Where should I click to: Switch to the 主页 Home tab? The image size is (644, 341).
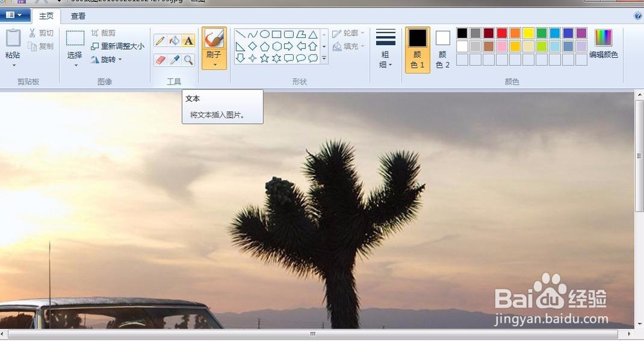click(46, 16)
